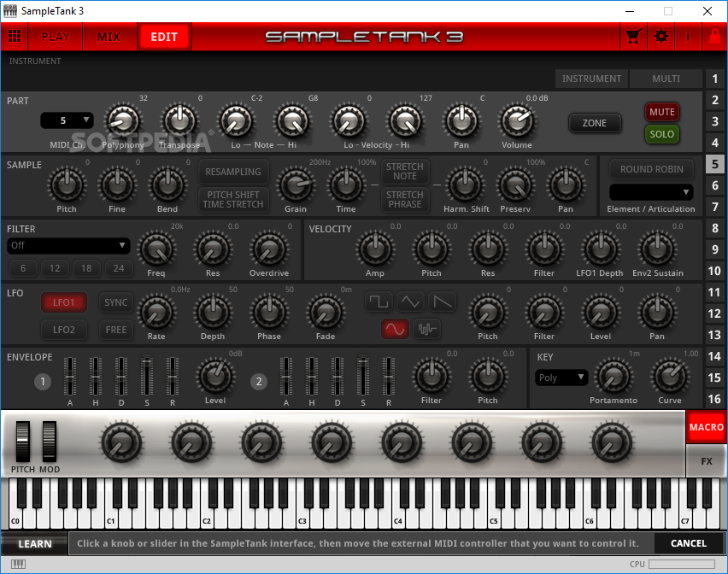The image size is (728, 574).
Task: Open the Key mode Poly dropdown
Action: [x=561, y=378]
